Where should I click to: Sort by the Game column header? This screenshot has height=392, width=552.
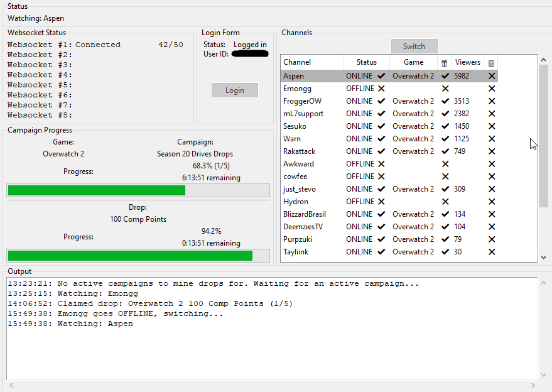(413, 62)
